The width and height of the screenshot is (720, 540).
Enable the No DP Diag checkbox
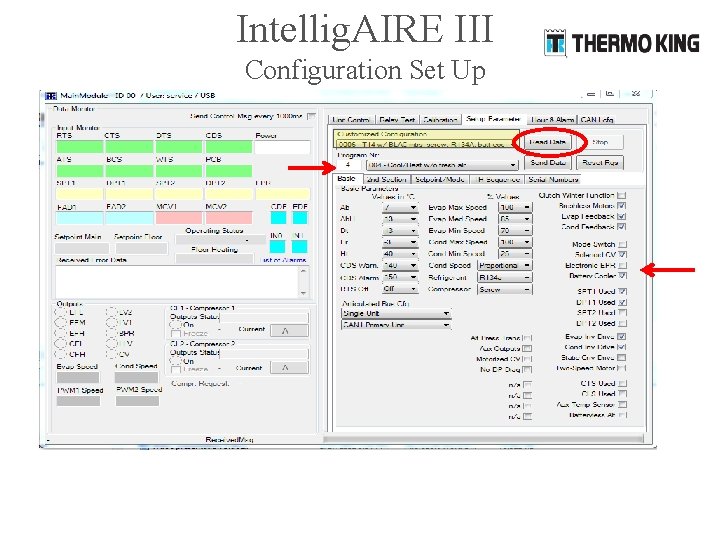coord(527,370)
